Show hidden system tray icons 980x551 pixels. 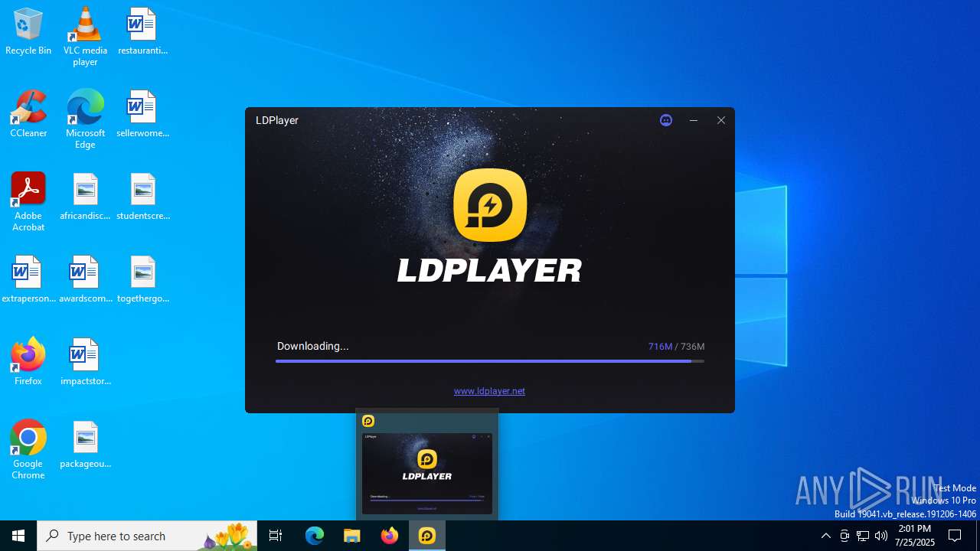825,536
